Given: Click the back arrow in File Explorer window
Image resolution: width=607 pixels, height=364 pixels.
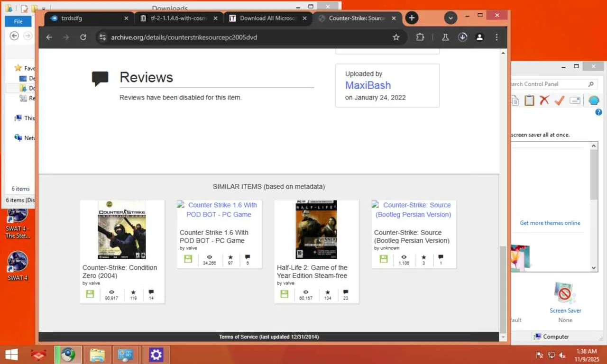Looking at the screenshot, I should [14, 36].
